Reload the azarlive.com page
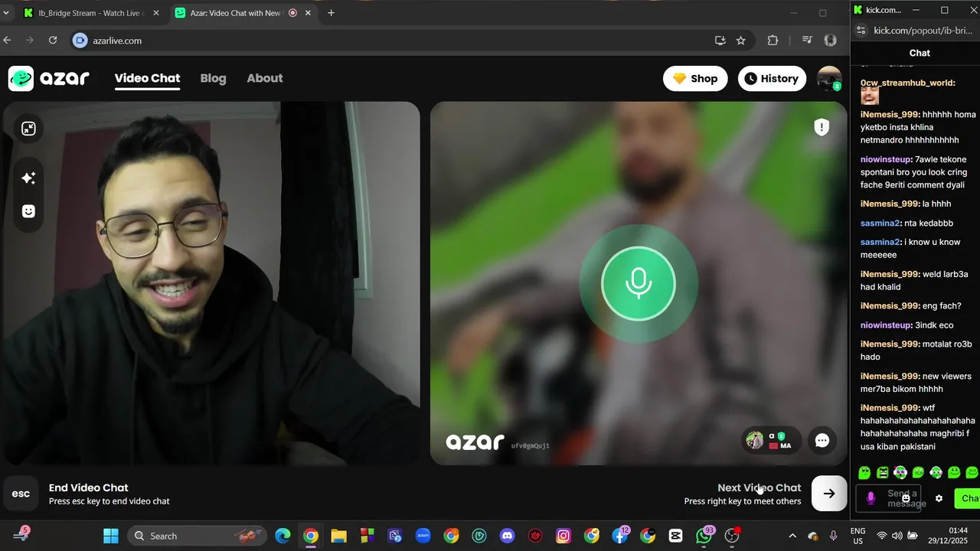This screenshot has height=551, width=980. [x=53, y=41]
